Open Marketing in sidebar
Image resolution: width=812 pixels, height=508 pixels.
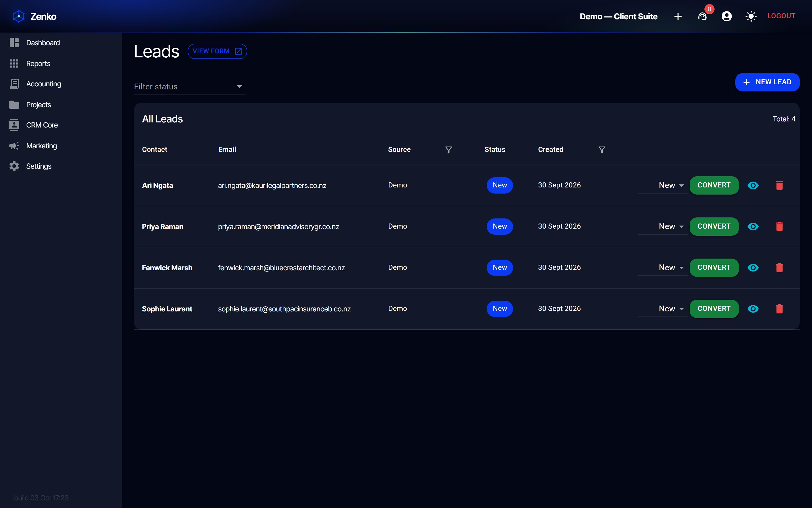click(61, 146)
